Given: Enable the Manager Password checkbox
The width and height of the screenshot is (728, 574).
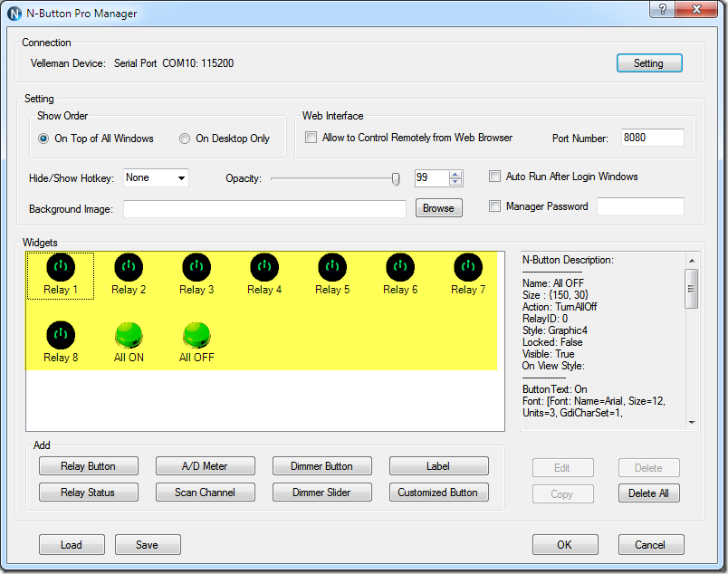Looking at the screenshot, I should (x=494, y=206).
